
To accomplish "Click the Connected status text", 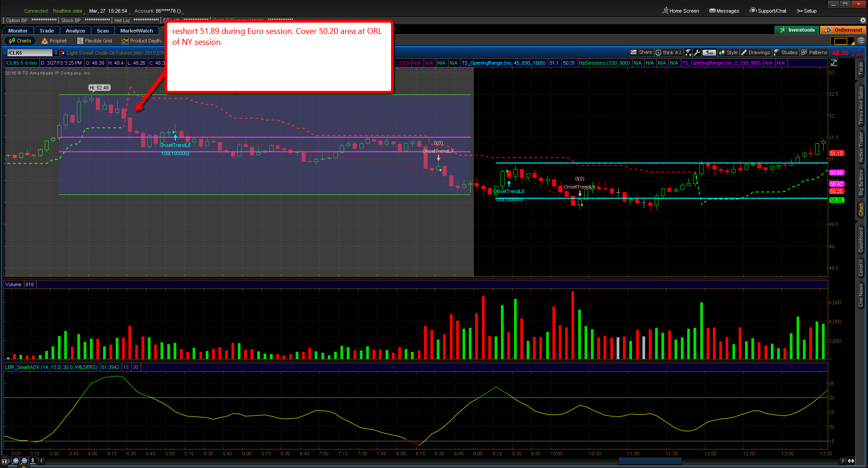I will point(36,11).
